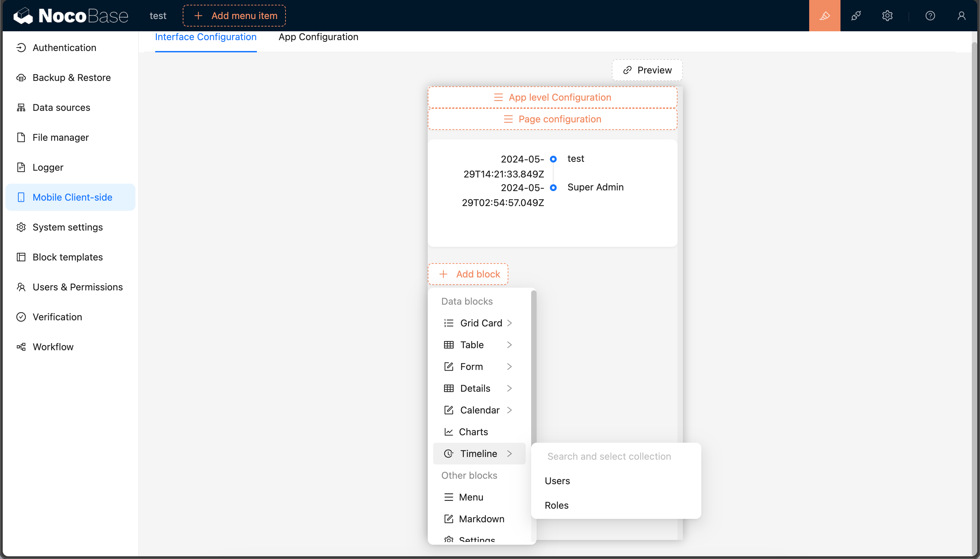Click the Preview button
980x559 pixels.
[647, 70]
